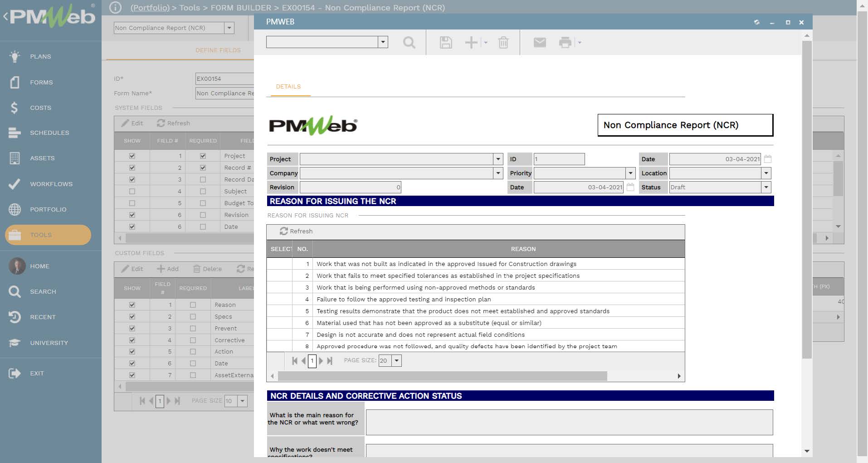Open calendar picker beside the top Date field
The width and height of the screenshot is (868, 463).
(768, 159)
